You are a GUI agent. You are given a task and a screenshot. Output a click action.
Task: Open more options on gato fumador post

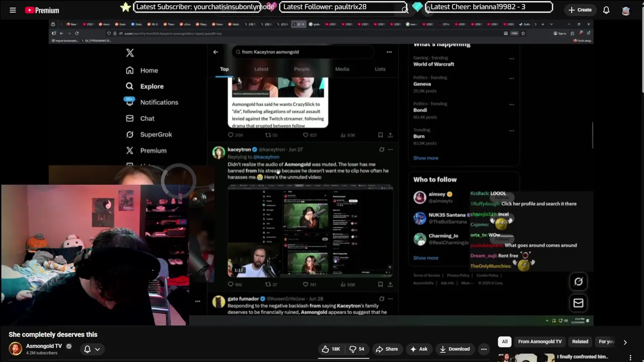(390, 299)
